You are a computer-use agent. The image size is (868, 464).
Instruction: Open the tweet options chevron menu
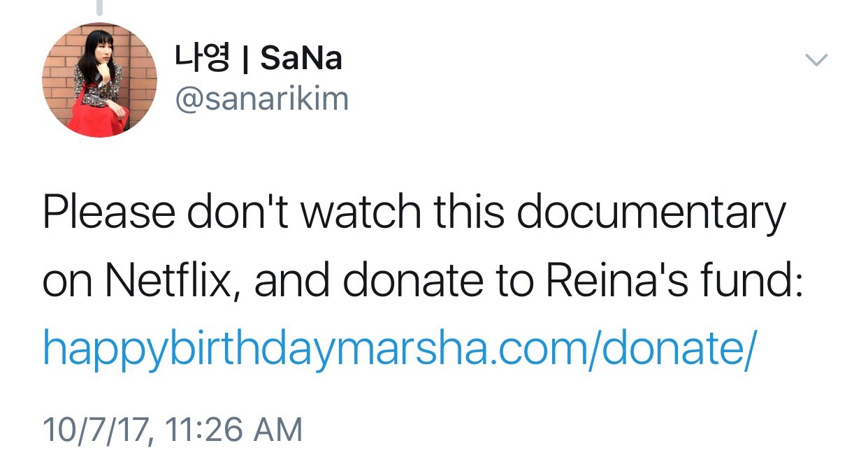(816, 61)
